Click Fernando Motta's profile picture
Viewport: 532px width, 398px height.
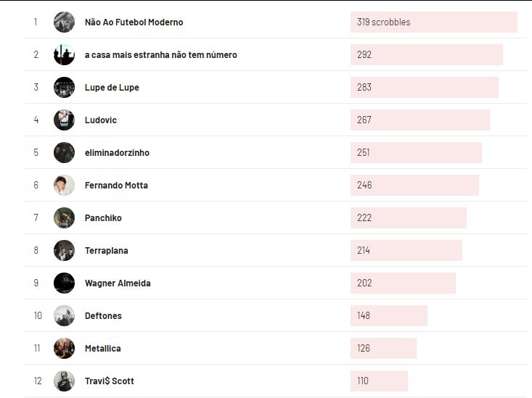click(64, 185)
